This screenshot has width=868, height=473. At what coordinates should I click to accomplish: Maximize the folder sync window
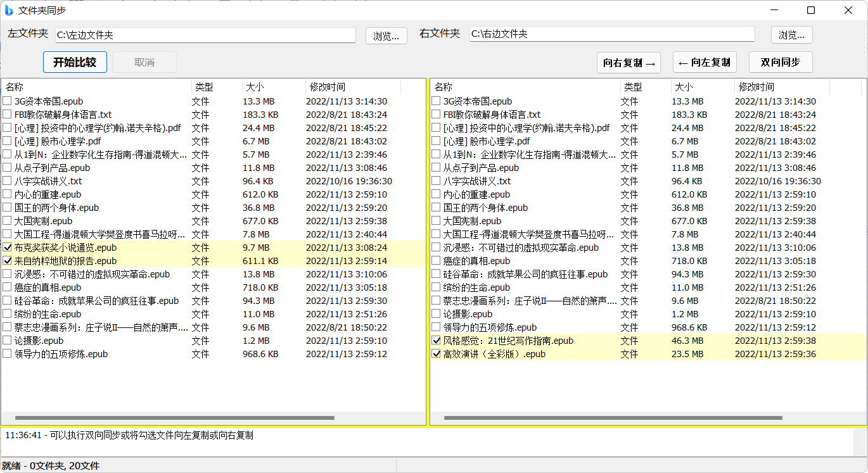pyautogui.click(x=811, y=10)
